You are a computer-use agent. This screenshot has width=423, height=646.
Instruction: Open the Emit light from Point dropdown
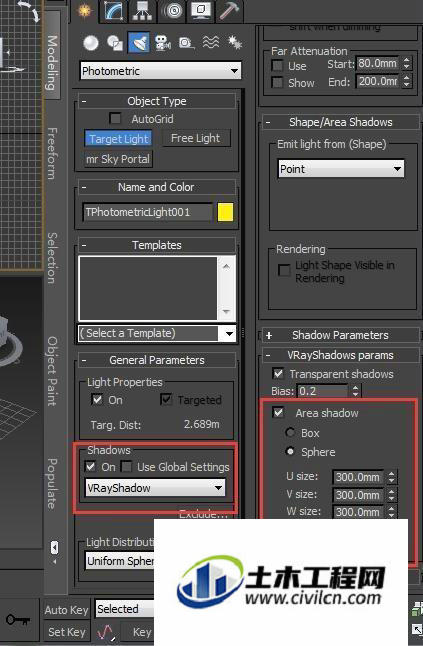tap(341, 169)
